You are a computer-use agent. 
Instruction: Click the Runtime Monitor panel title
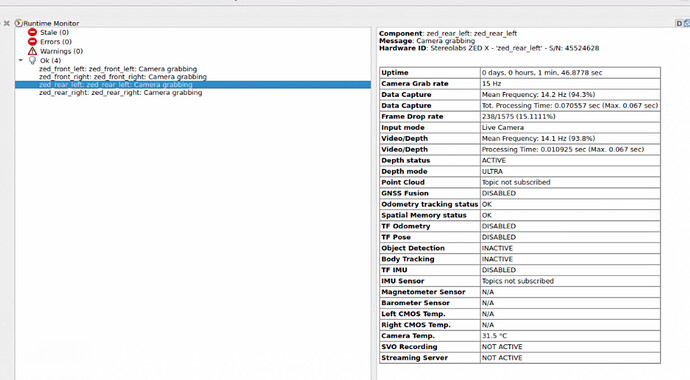click(x=51, y=23)
